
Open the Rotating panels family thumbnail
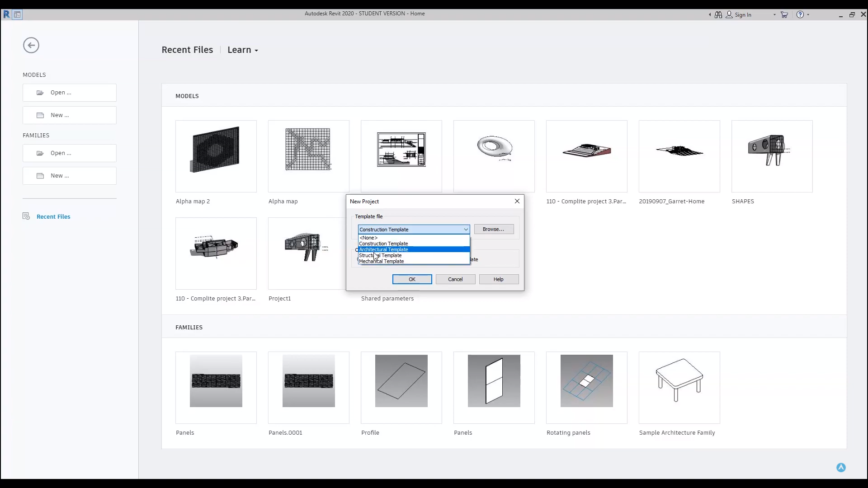coord(586,387)
